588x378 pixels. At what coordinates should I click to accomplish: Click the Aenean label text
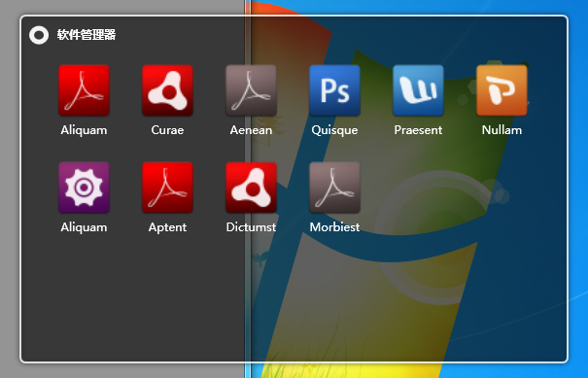(x=252, y=130)
